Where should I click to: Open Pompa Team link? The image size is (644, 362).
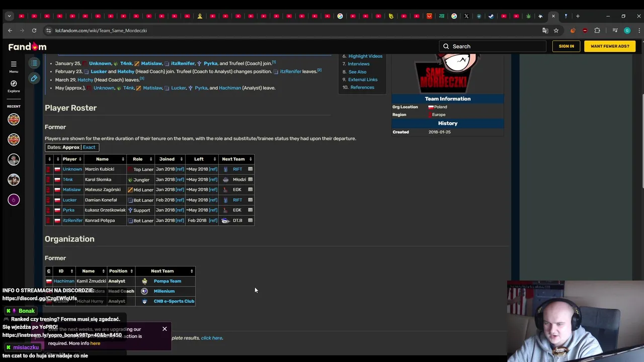168,281
